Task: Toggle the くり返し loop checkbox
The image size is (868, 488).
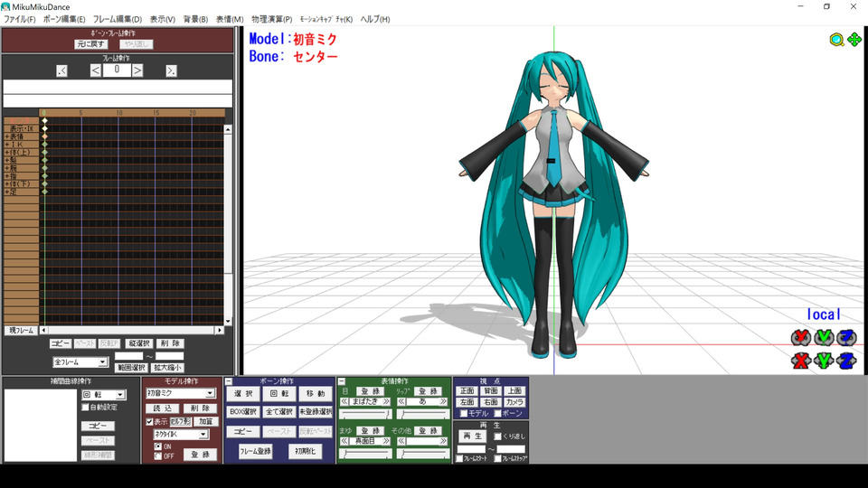Action: (497, 436)
